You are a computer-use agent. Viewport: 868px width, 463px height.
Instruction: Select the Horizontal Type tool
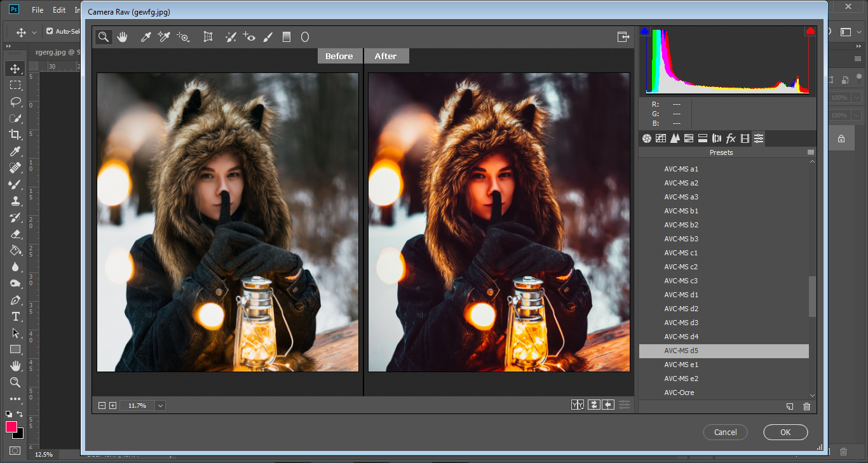pos(15,316)
